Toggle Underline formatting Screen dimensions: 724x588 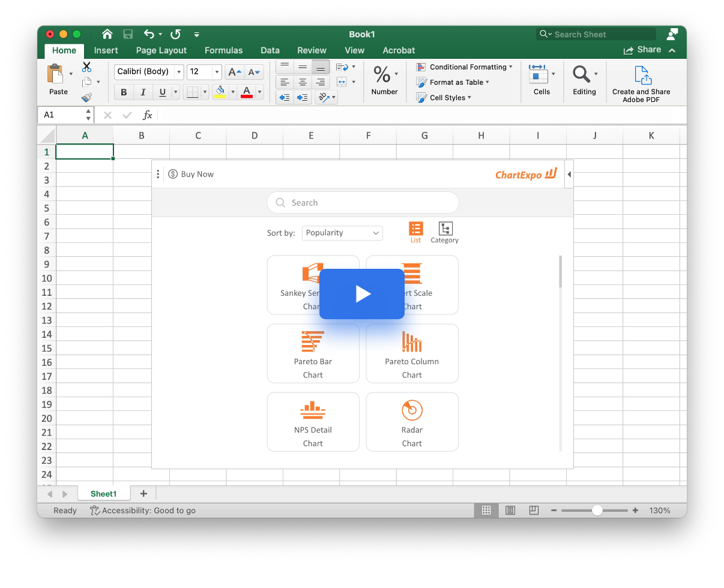point(162,92)
